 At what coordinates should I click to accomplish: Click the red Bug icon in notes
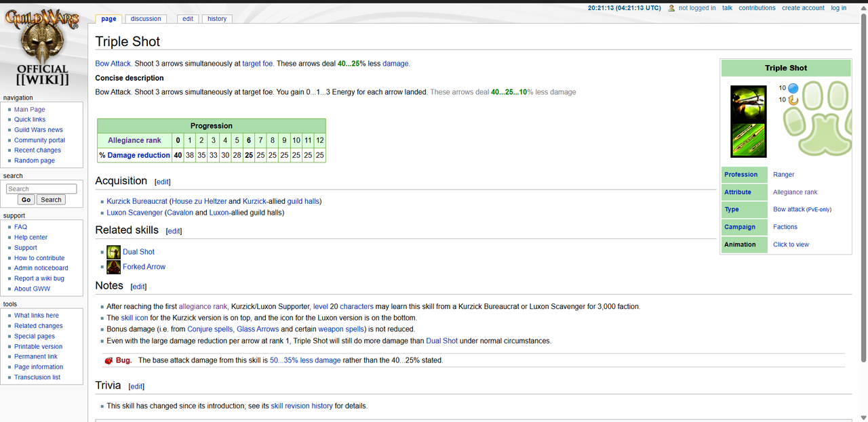pos(108,360)
